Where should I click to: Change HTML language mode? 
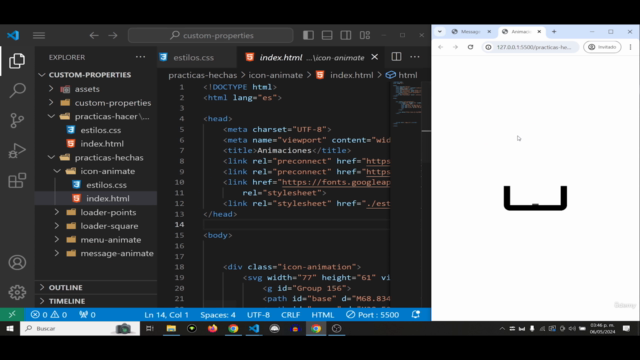(322, 315)
